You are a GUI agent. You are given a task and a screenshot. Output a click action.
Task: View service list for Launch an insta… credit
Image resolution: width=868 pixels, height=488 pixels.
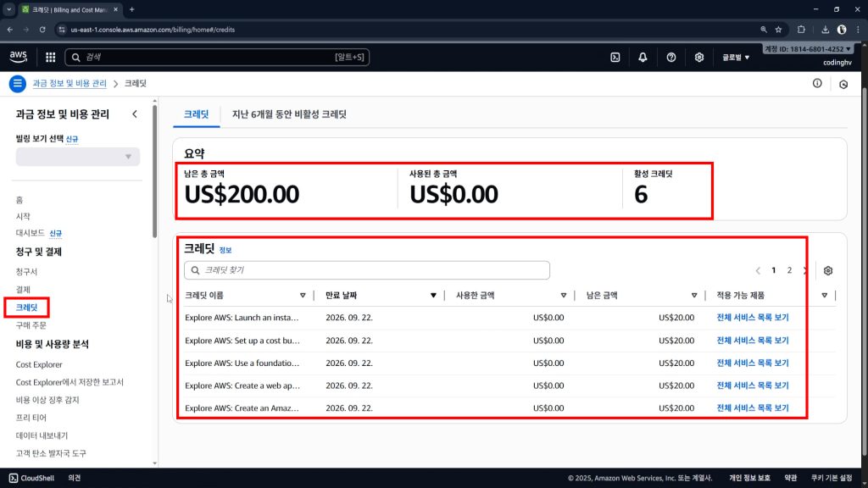[x=753, y=318]
